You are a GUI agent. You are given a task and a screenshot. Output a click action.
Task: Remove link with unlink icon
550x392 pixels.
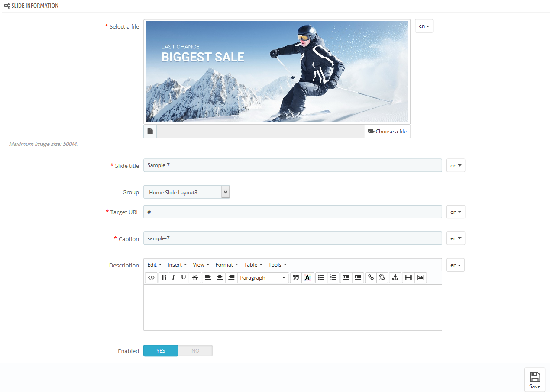(382, 278)
